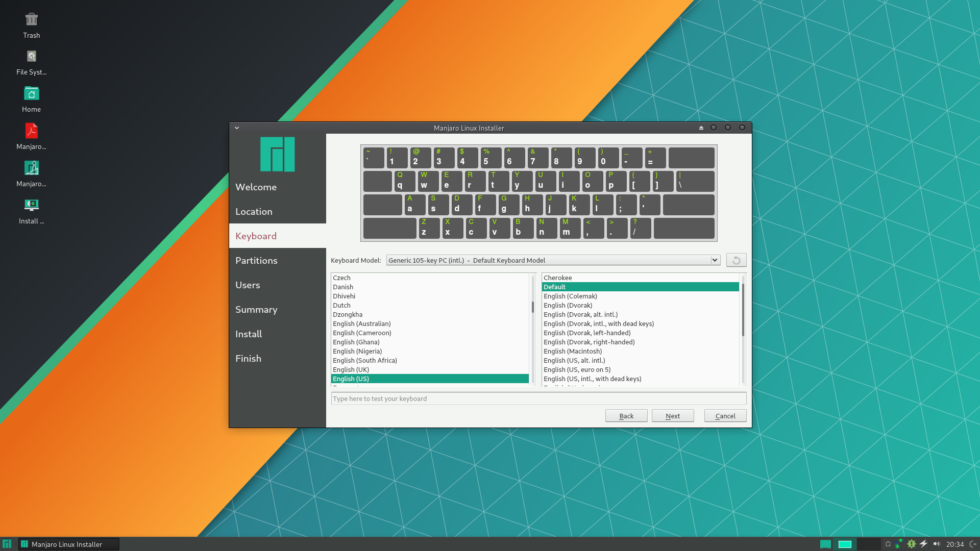Screen dimensions: 980x551
Task: Open the power manager lightning icon
Action: coord(923,544)
